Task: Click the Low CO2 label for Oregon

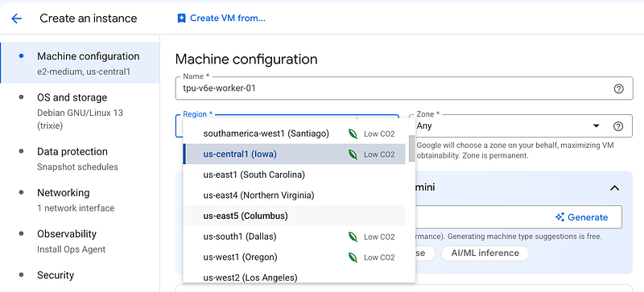Action: point(379,257)
